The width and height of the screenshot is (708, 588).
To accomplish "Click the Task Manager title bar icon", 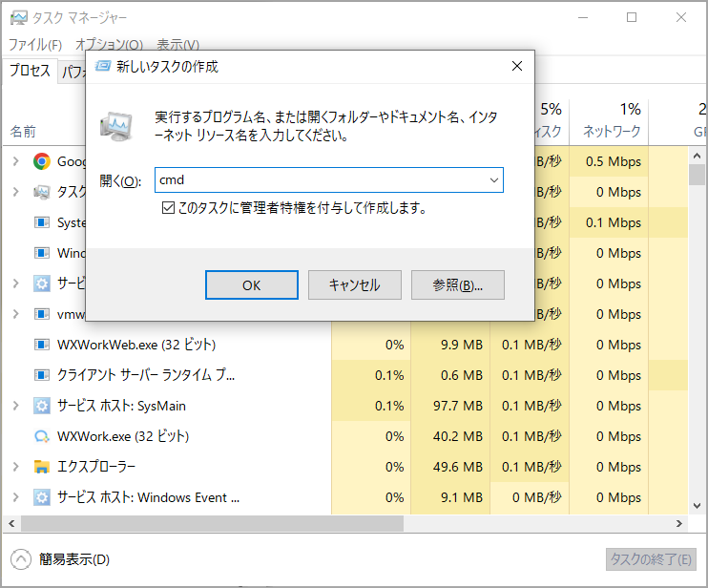I will [18, 17].
